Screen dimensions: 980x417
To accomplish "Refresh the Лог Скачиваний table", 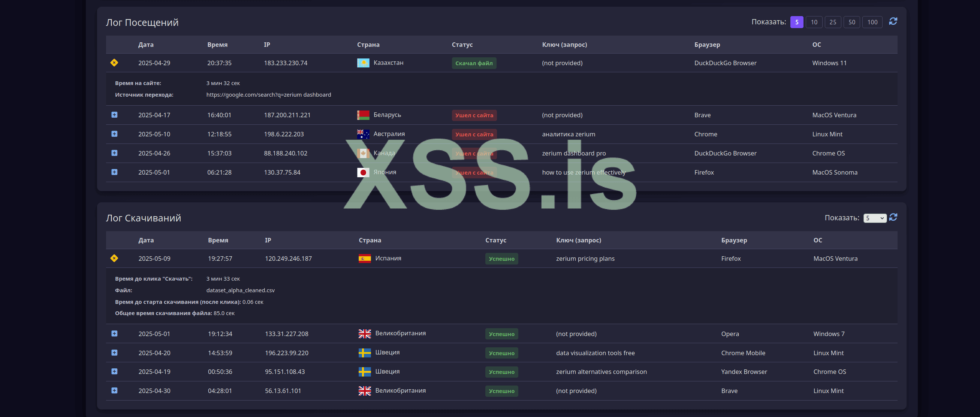I will point(893,217).
